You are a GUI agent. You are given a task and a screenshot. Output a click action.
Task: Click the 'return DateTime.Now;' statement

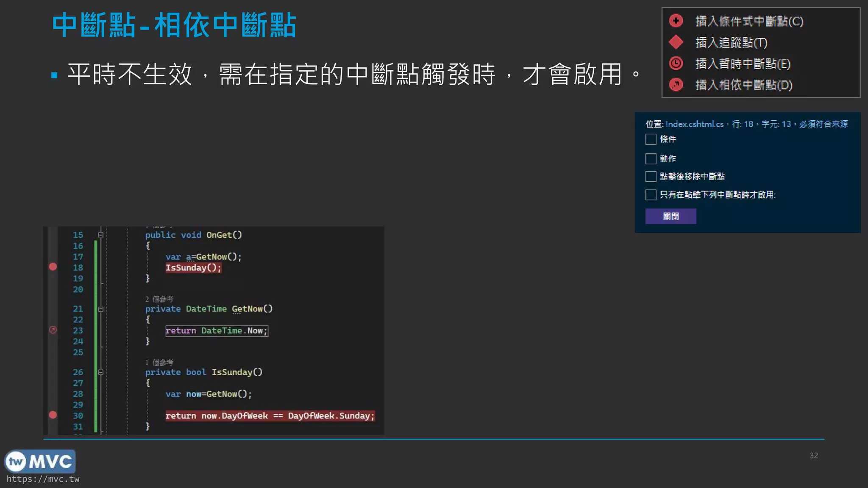(x=217, y=330)
